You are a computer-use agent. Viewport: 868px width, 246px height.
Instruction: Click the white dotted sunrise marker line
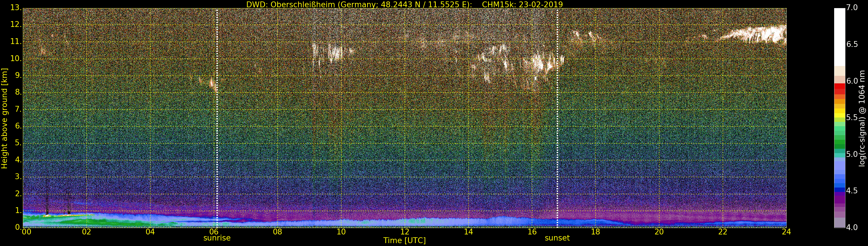click(217, 118)
